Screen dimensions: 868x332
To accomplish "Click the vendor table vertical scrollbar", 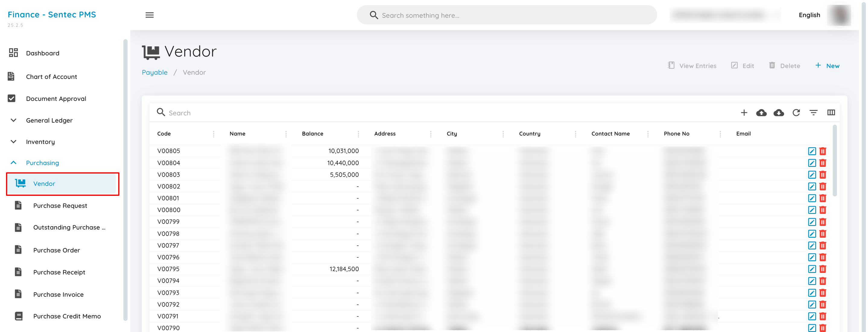I will point(834,161).
